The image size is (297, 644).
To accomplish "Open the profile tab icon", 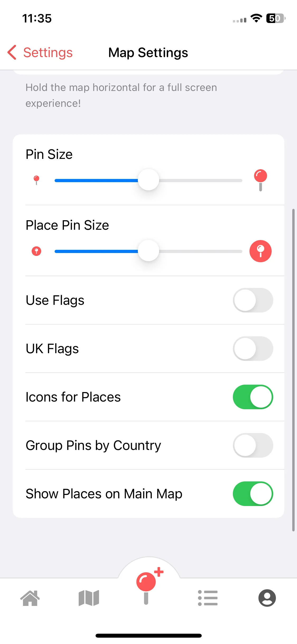I will (x=267, y=598).
